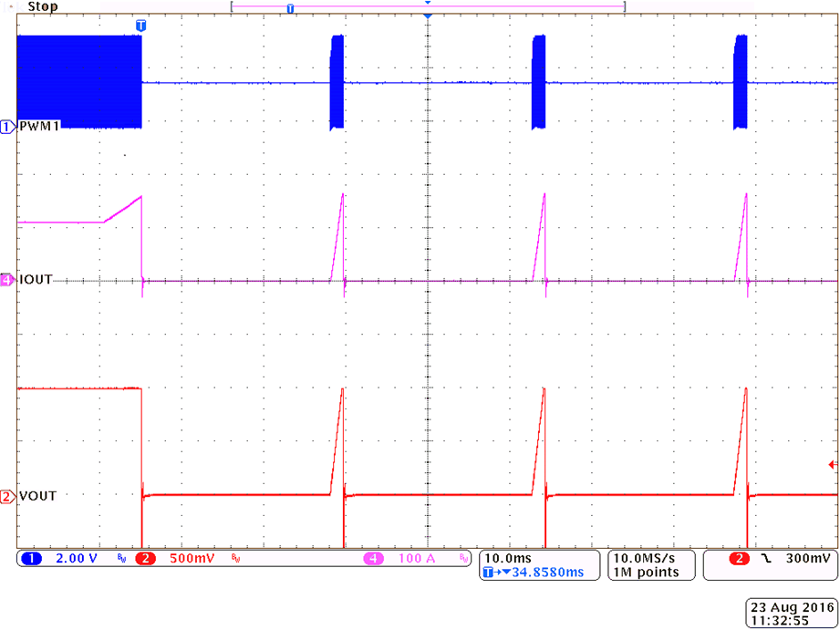The width and height of the screenshot is (840, 630).
Task: Open the Channel 1 vertical scale 2.00 V selector
Action: (x=71, y=559)
